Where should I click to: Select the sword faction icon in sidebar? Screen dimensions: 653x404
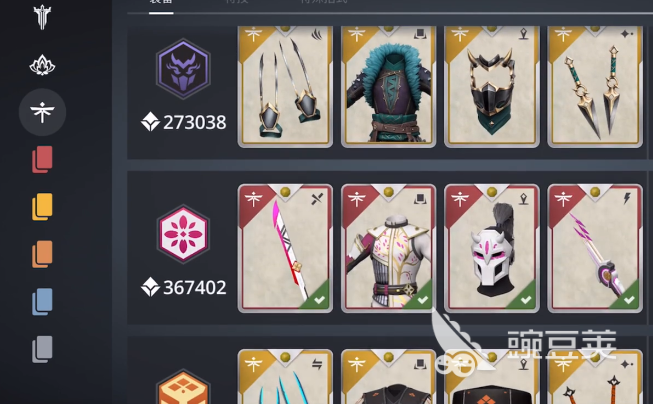(x=42, y=17)
